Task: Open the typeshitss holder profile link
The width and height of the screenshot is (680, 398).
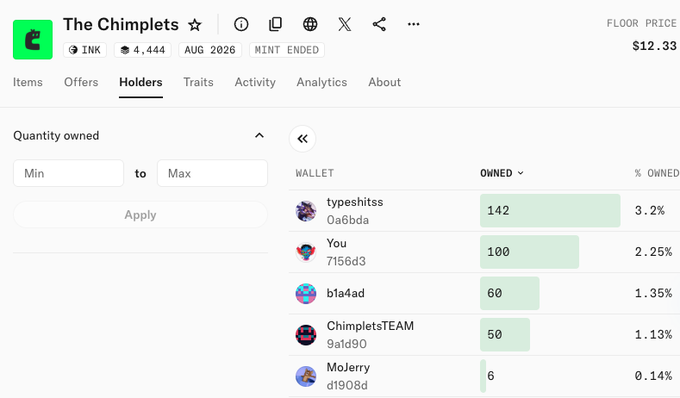Action: pyautogui.click(x=355, y=202)
